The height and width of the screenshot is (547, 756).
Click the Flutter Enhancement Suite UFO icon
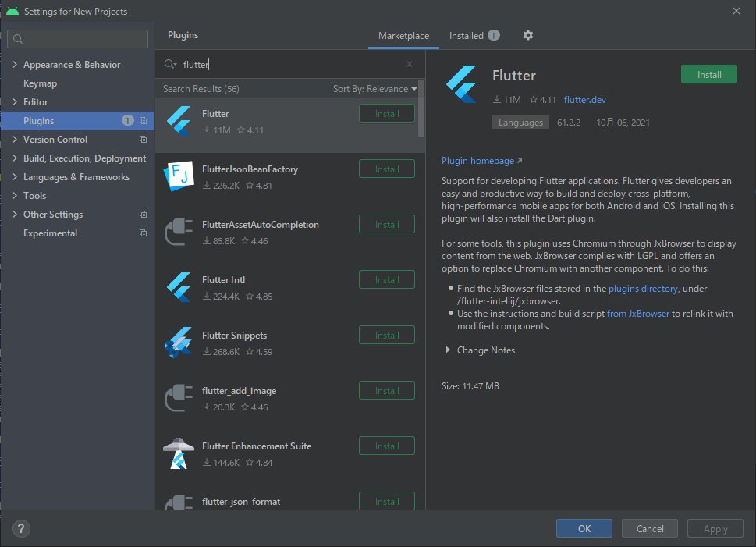pos(179,453)
